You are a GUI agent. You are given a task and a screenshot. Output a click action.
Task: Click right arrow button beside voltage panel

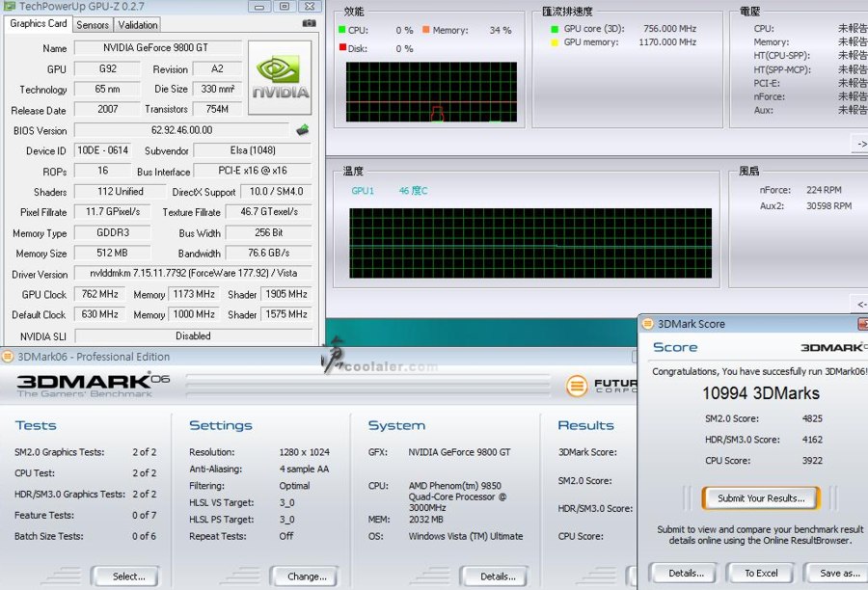point(860,144)
